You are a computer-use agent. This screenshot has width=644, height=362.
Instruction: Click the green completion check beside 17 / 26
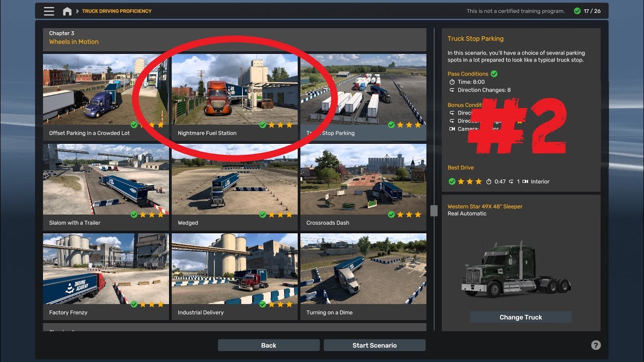click(x=577, y=11)
